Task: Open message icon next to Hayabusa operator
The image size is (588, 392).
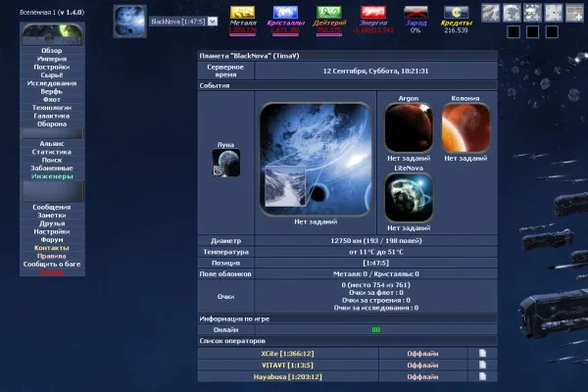Action: (x=482, y=376)
